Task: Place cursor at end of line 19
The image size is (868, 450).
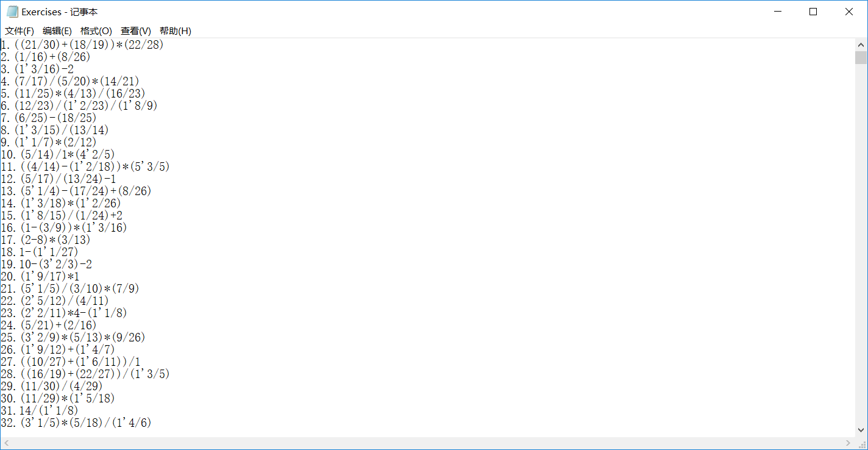Action: pyautogui.click(x=92, y=264)
